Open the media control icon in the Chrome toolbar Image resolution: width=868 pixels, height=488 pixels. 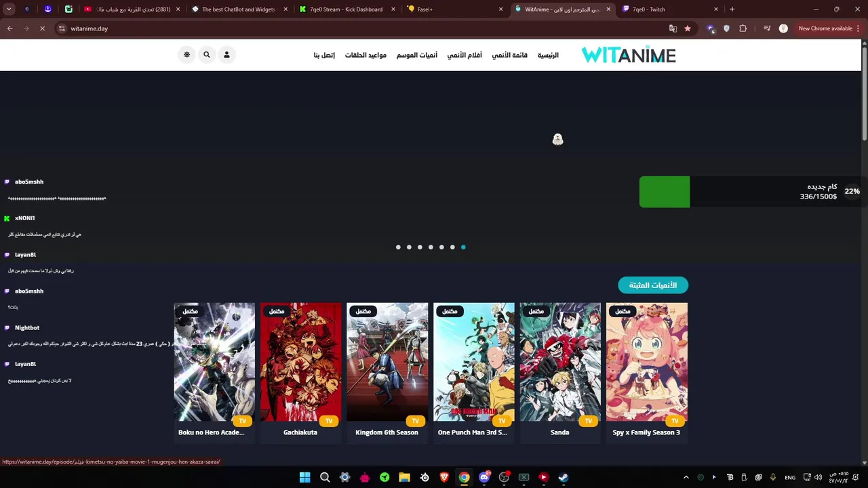(767, 28)
